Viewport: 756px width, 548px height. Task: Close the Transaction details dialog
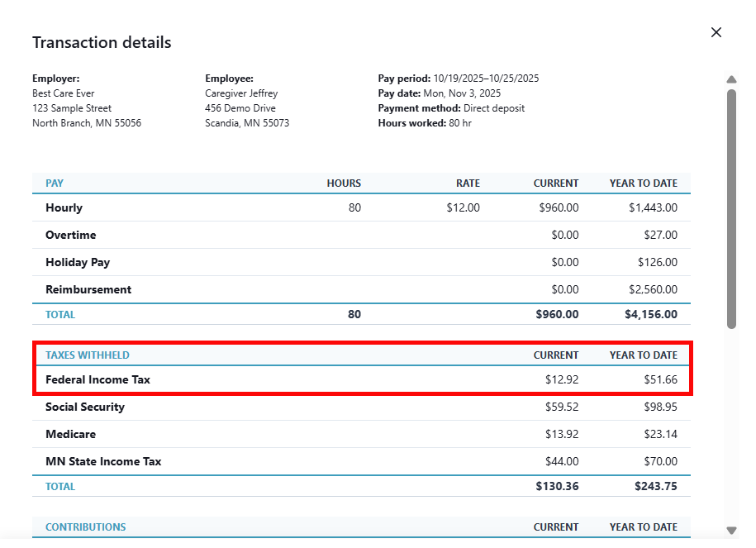click(x=716, y=32)
